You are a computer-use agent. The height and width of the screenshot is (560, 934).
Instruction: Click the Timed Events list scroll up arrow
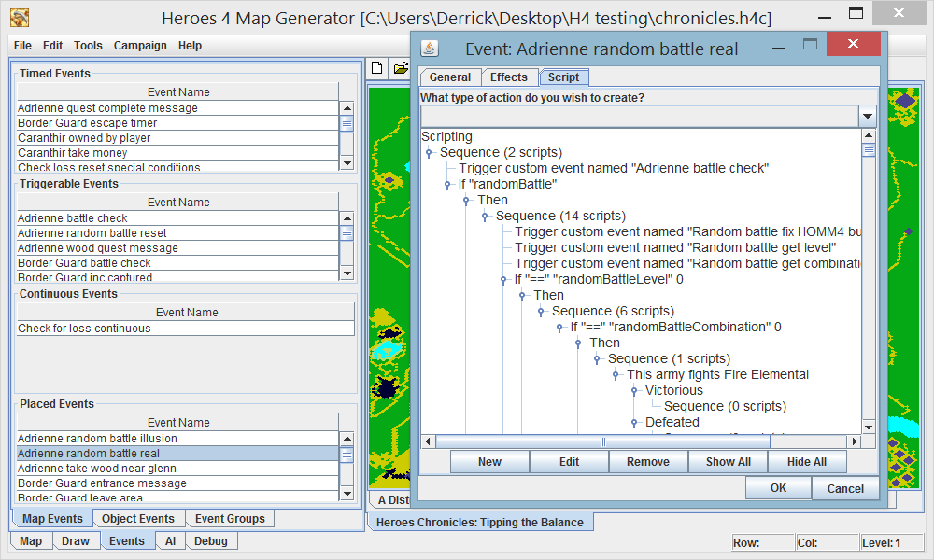click(x=347, y=108)
